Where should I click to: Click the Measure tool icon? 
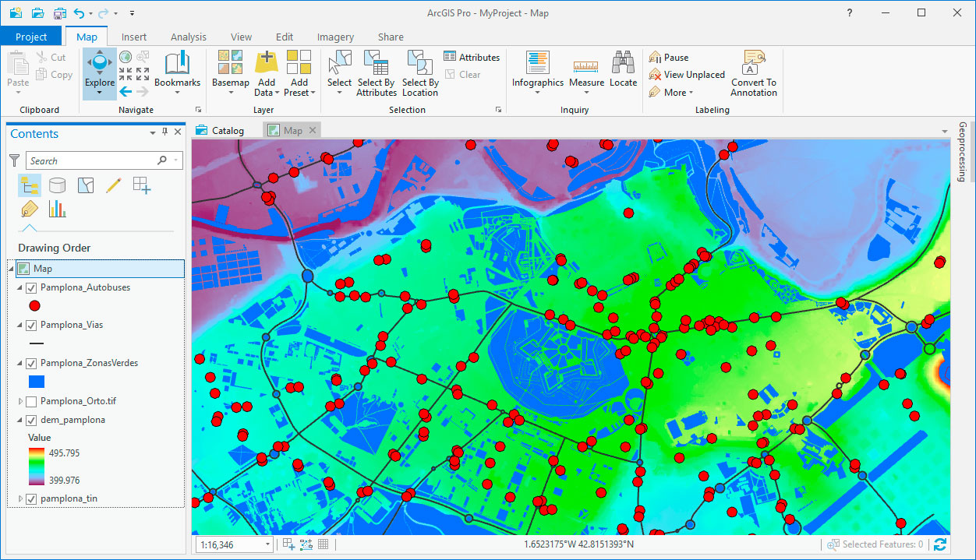586,66
